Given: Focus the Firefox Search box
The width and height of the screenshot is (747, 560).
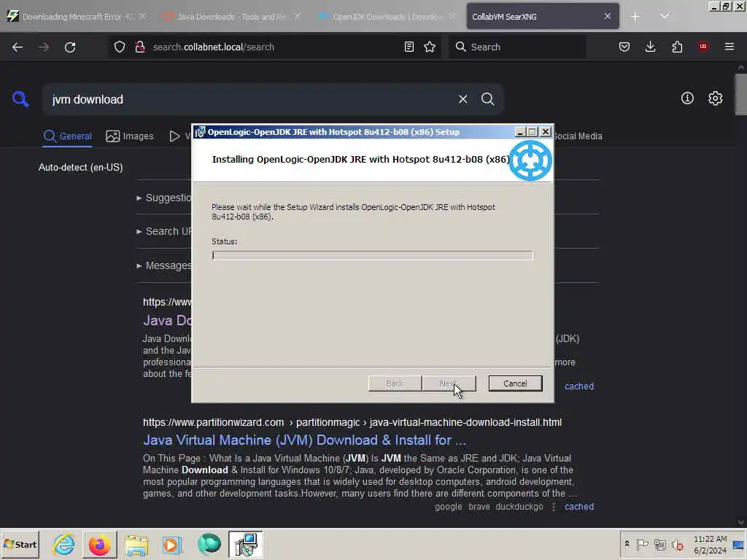Looking at the screenshot, I should 519,47.
